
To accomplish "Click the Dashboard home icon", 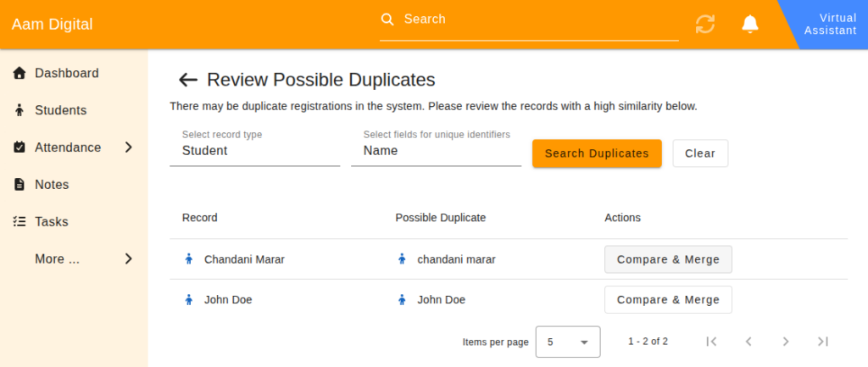I will (x=19, y=73).
